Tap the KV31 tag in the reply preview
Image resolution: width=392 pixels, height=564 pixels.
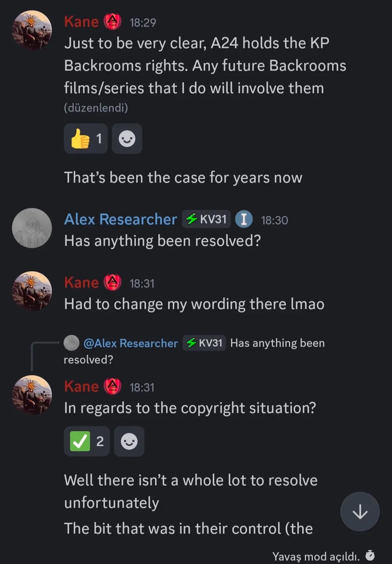click(x=204, y=343)
